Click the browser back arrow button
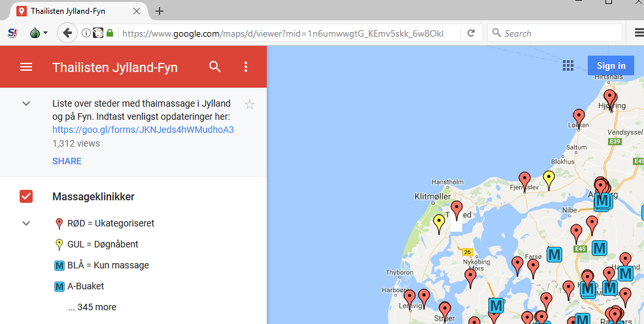The height and width of the screenshot is (324, 644). (x=67, y=33)
